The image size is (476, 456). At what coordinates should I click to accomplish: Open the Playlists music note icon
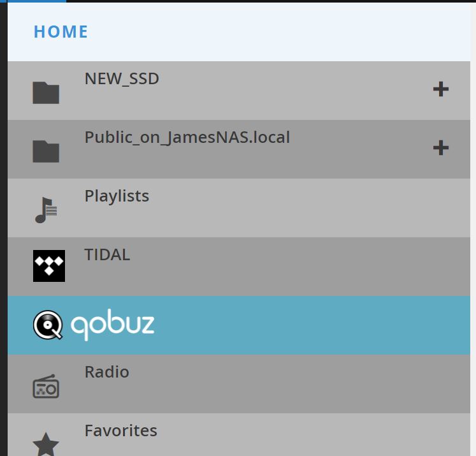click(x=46, y=210)
